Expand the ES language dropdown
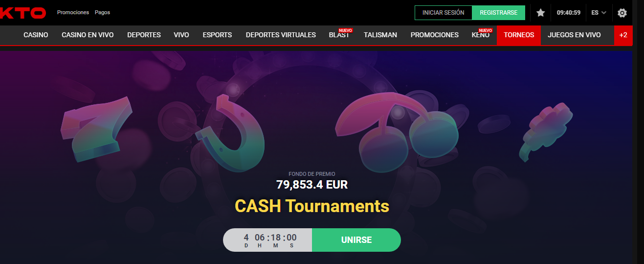Screen dimensions: 644x264 click(599, 13)
